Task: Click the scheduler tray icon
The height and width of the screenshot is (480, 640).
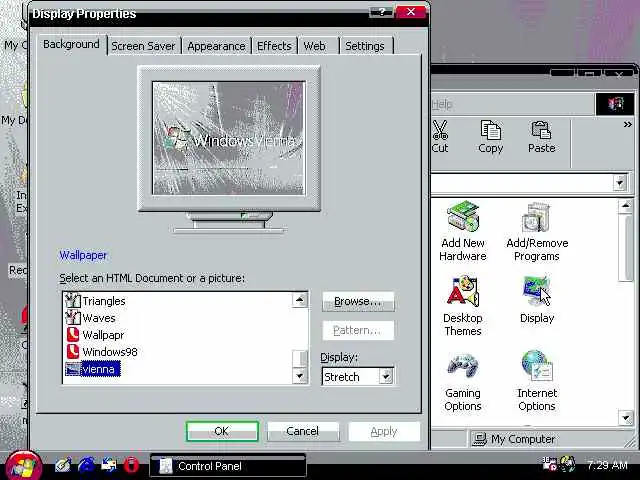Action: [549, 464]
